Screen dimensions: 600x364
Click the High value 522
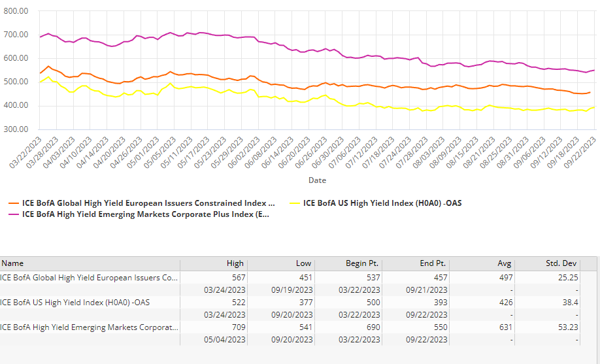(x=239, y=303)
